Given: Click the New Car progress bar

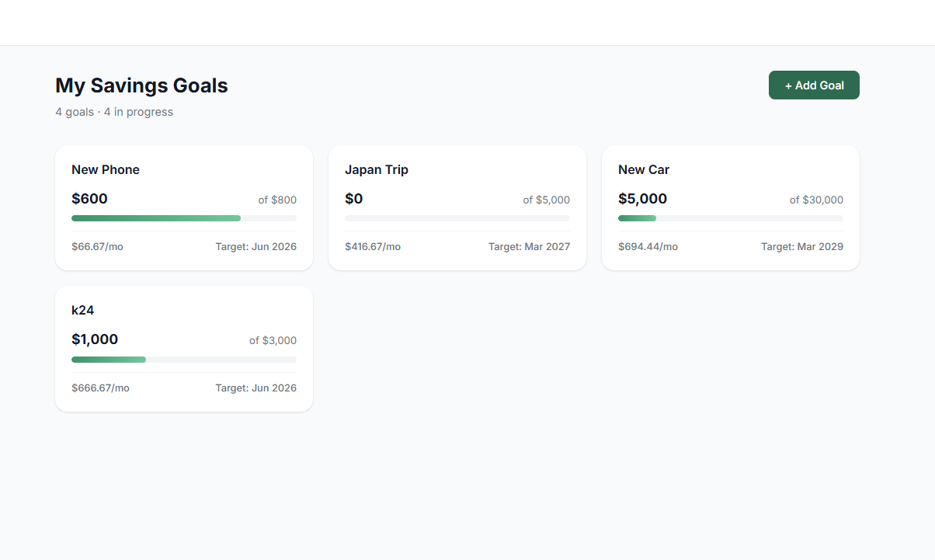Looking at the screenshot, I should [x=730, y=218].
